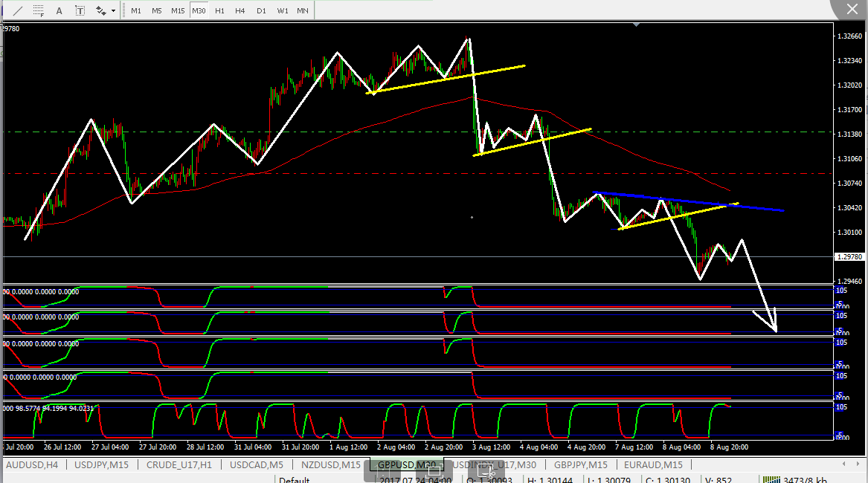Open the NZDUSD,M15 chart tab

coord(330,464)
